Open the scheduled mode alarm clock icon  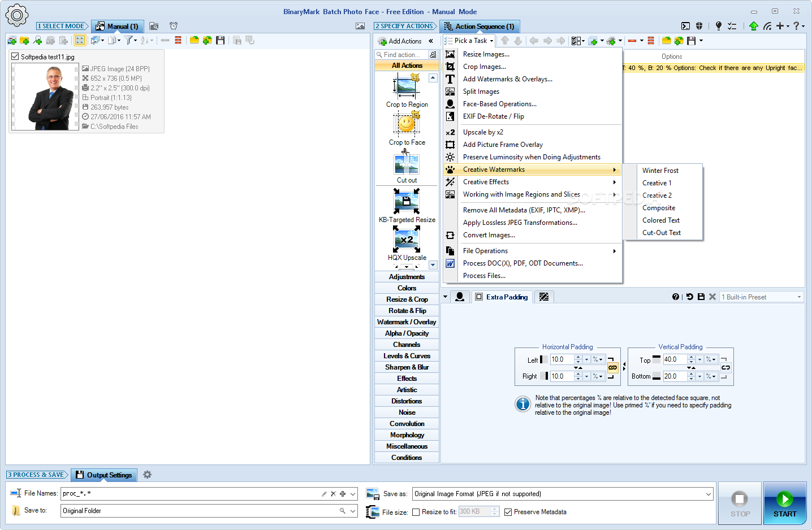click(174, 26)
